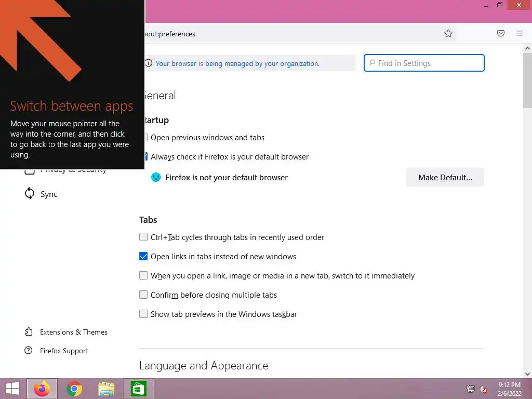This screenshot has height=399, width=532.
Task: Check Show tab previews in Windows taskbar
Action: tap(143, 314)
